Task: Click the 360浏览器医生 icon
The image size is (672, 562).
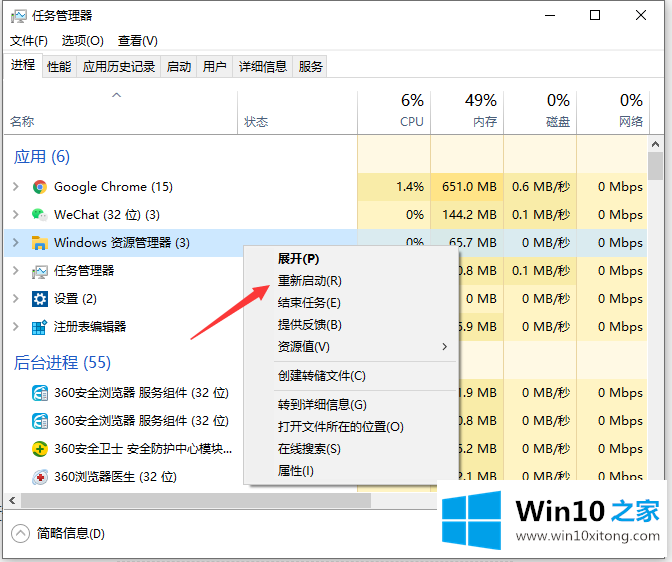Action: (39, 477)
